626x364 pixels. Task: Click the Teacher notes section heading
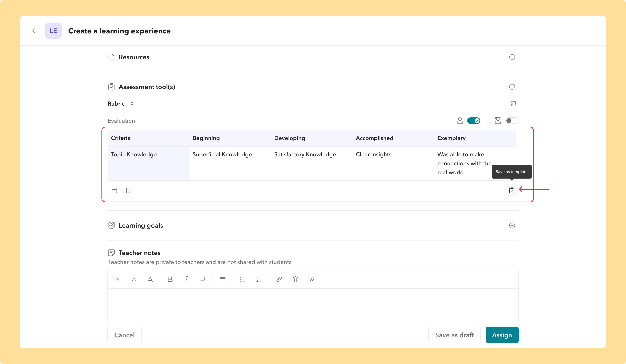click(x=140, y=253)
